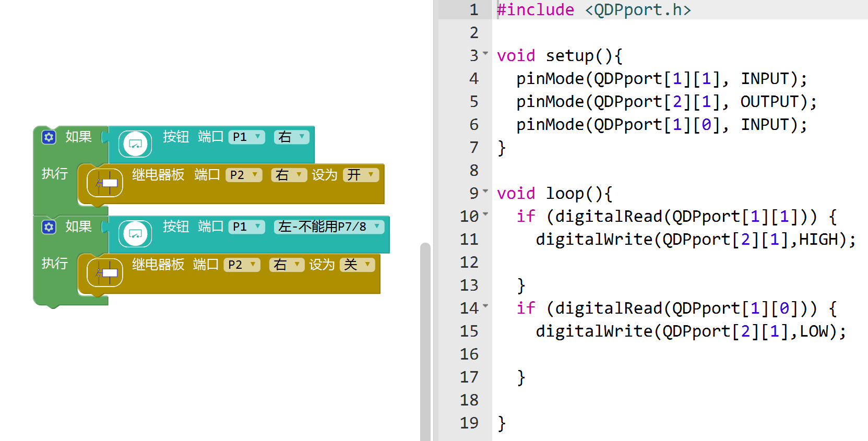
Task: Open 右 side dropdown in first 按钮 block
Action: tap(291, 137)
